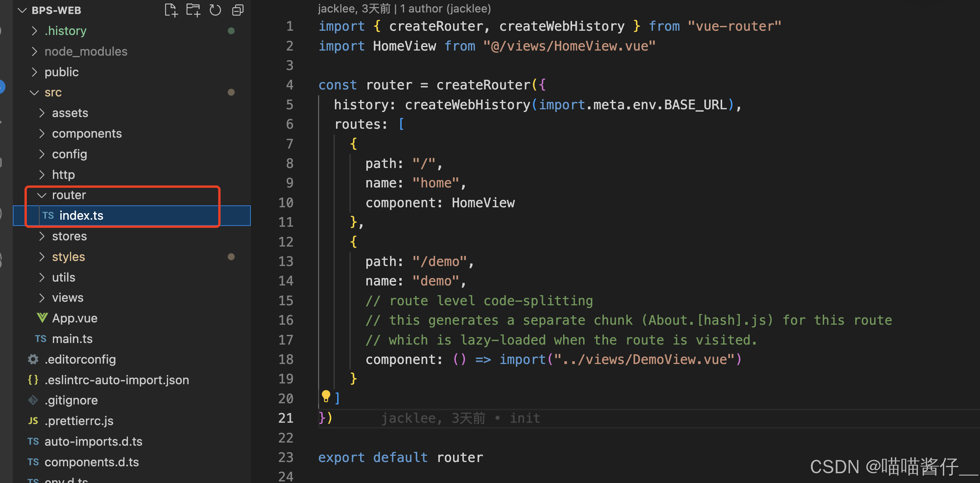
Task: Click 'export default router' statement
Action: 401,457
